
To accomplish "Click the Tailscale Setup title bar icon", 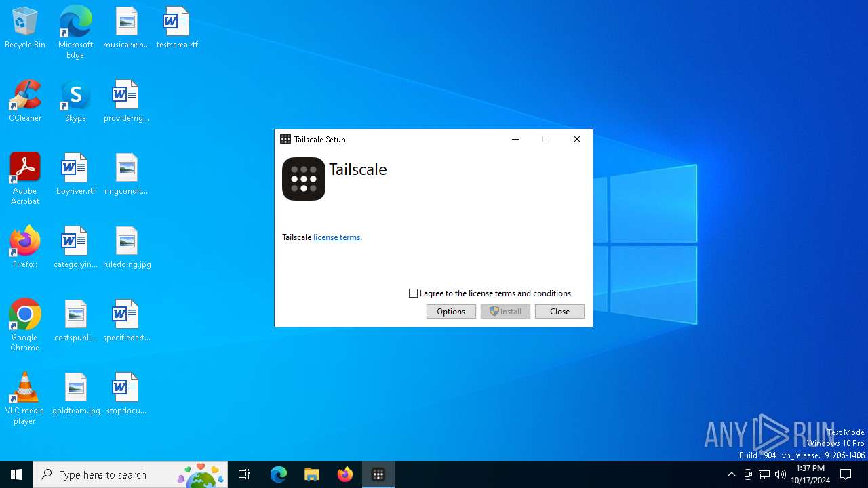I will point(285,139).
